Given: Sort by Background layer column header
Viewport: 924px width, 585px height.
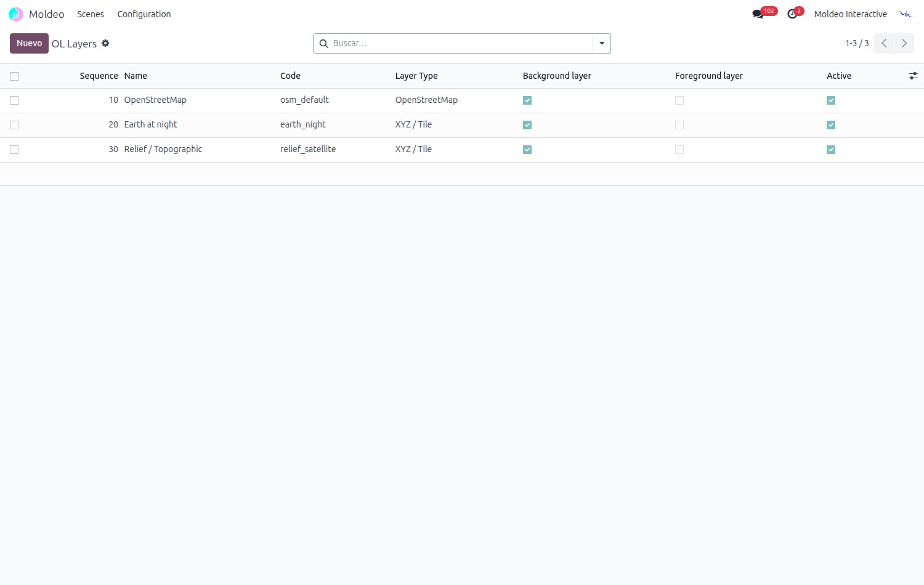Looking at the screenshot, I should click(557, 76).
